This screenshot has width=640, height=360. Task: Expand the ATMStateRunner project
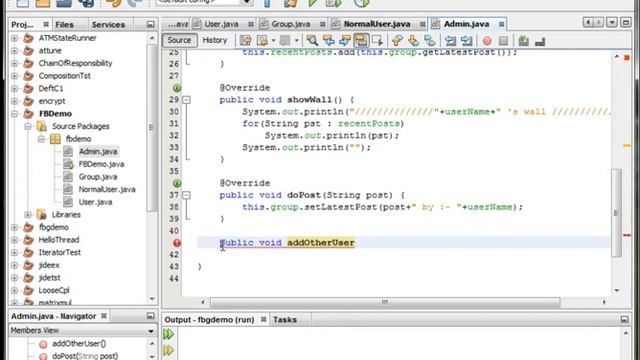[x=14, y=38]
